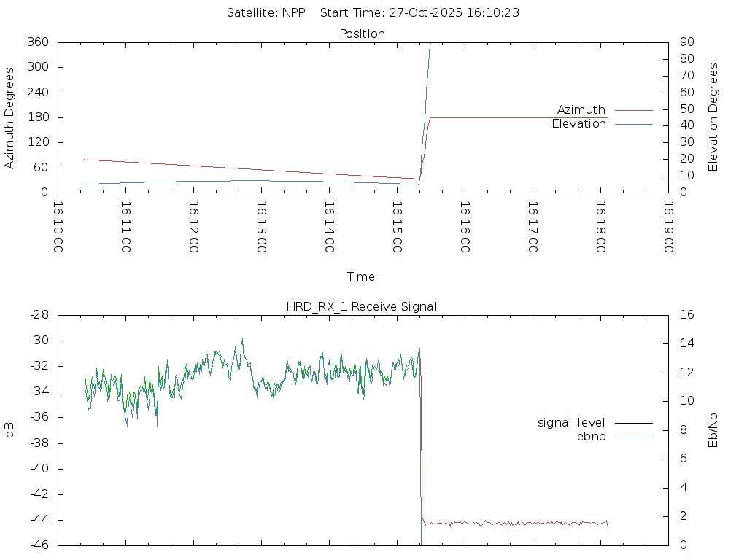Click the black signal_level legend line sample
747x560 pixels.
(x=633, y=423)
